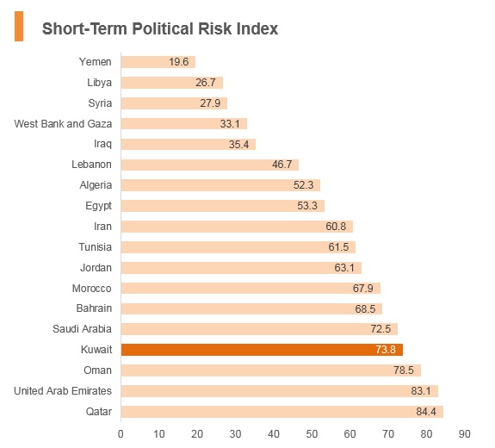Click the Saudi Arabia bar showing 72.5
Image resolution: width=495 pixels, height=448 pixels.
[x=259, y=329]
